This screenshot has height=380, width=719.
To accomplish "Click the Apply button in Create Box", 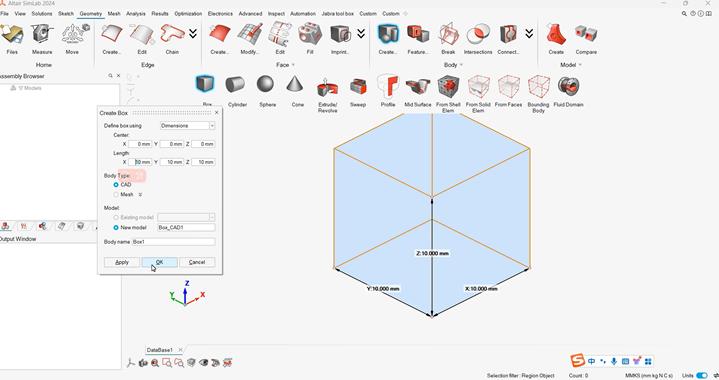I will click(122, 262).
